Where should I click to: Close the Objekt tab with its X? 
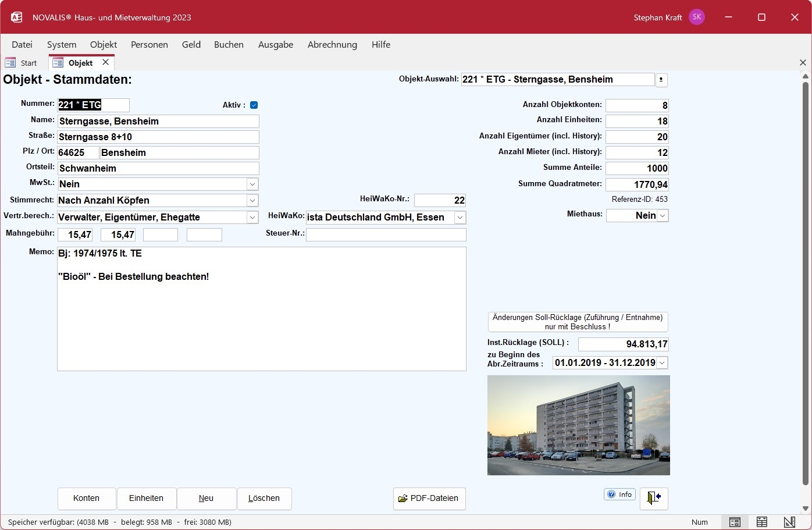(x=105, y=62)
